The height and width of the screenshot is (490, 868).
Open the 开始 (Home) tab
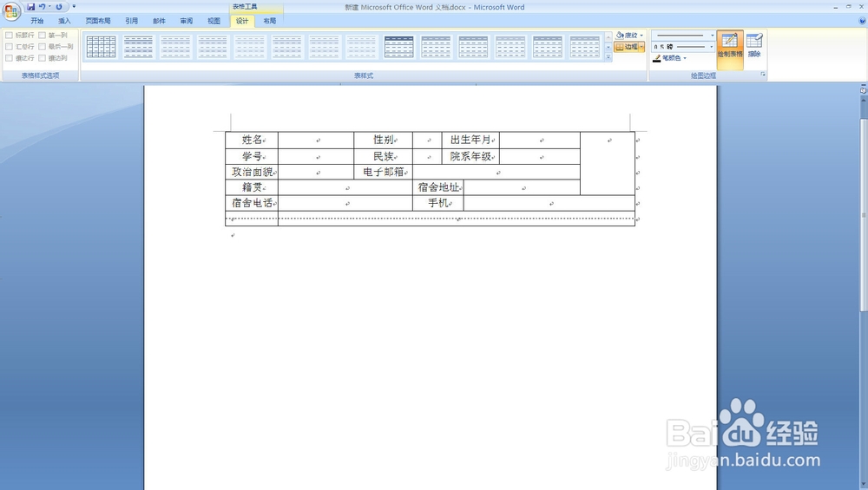pos(37,21)
